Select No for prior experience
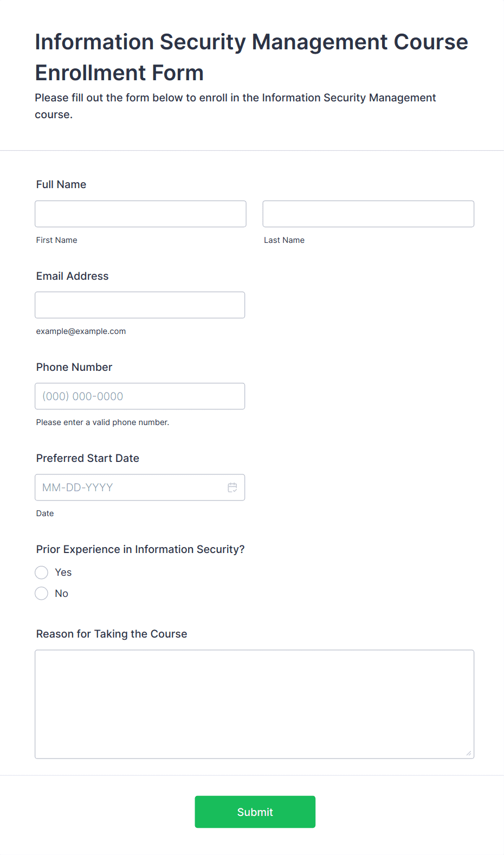The height and width of the screenshot is (855, 504). pyautogui.click(x=42, y=594)
